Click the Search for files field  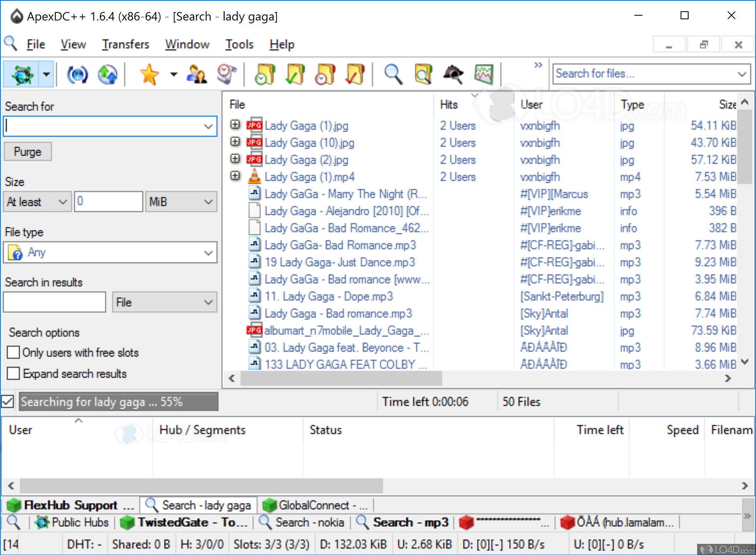click(642, 74)
